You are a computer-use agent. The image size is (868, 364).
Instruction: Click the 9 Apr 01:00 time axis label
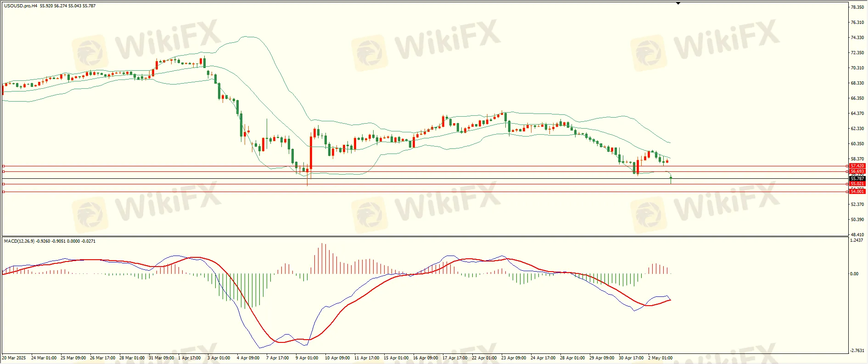coord(307,358)
